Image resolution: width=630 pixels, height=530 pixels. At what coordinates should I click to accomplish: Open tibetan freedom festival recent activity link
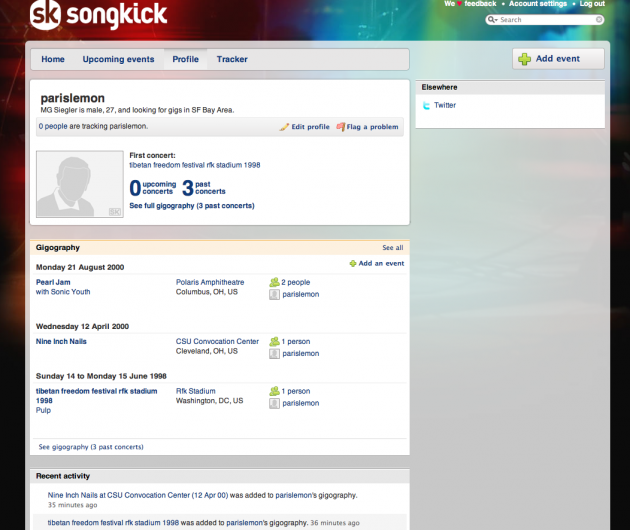(113, 523)
